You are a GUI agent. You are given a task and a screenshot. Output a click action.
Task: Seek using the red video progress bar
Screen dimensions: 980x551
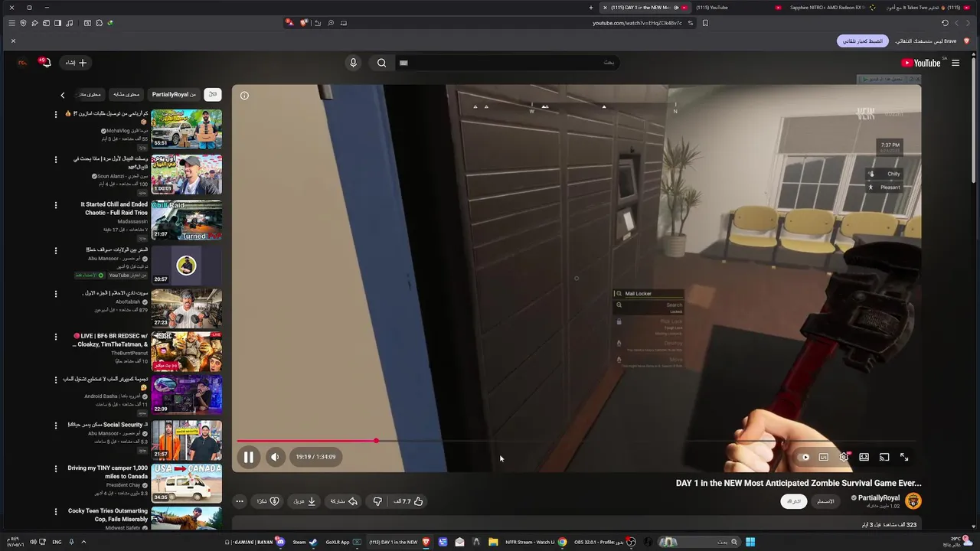click(x=577, y=441)
